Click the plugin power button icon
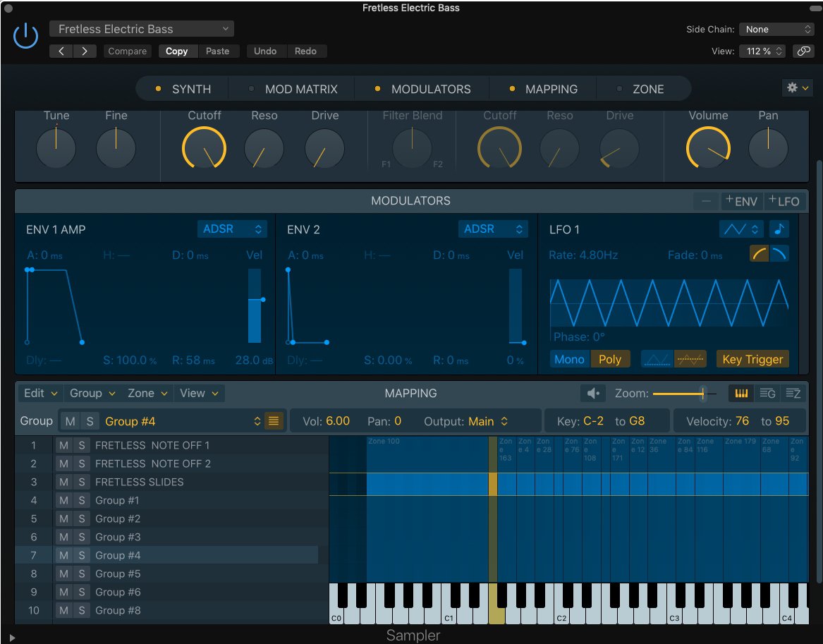The height and width of the screenshot is (644, 823). pyautogui.click(x=25, y=36)
